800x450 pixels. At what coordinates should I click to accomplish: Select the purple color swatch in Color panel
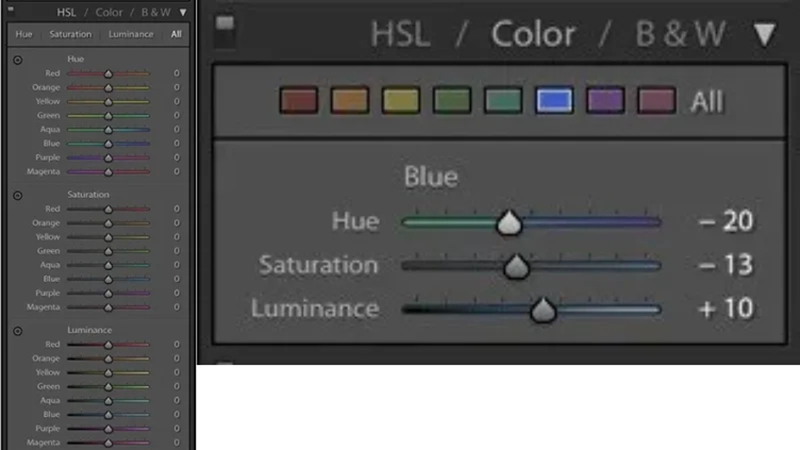[605, 100]
